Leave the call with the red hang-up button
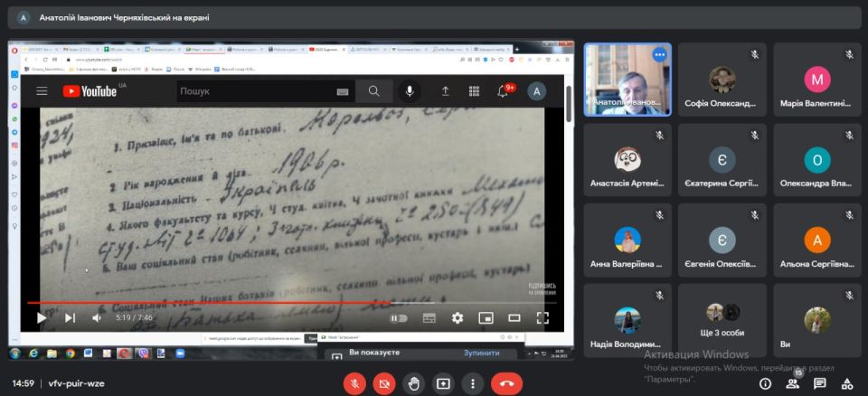The width and height of the screenshot is (868, 396). (506, 383)
